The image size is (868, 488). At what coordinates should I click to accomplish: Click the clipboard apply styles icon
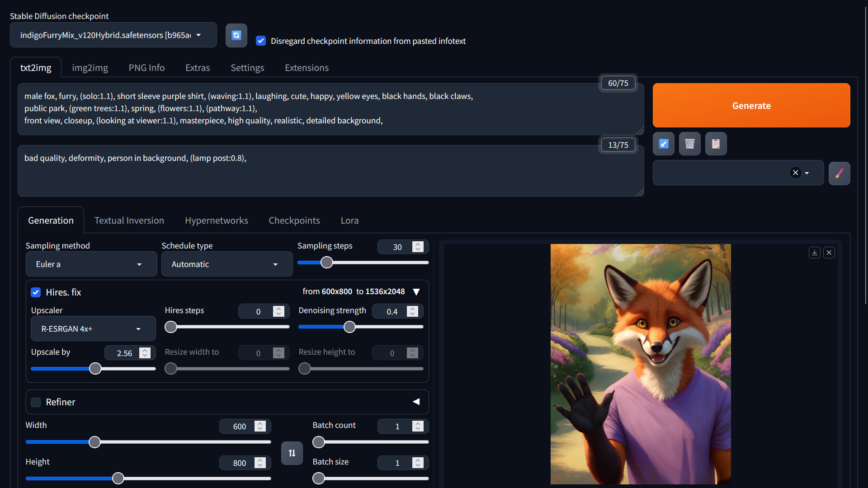(716, 144)
